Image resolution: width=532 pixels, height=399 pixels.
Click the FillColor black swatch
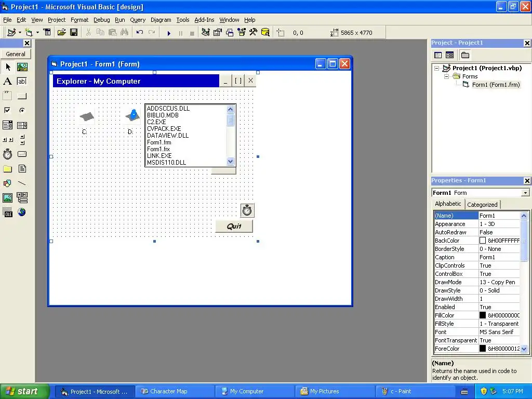coord(483,315)
